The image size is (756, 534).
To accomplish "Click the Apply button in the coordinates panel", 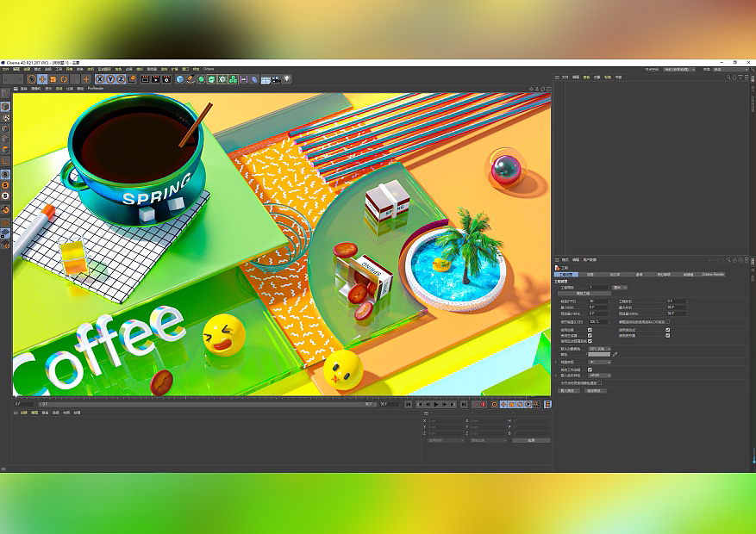I will (x=531, y=440).
